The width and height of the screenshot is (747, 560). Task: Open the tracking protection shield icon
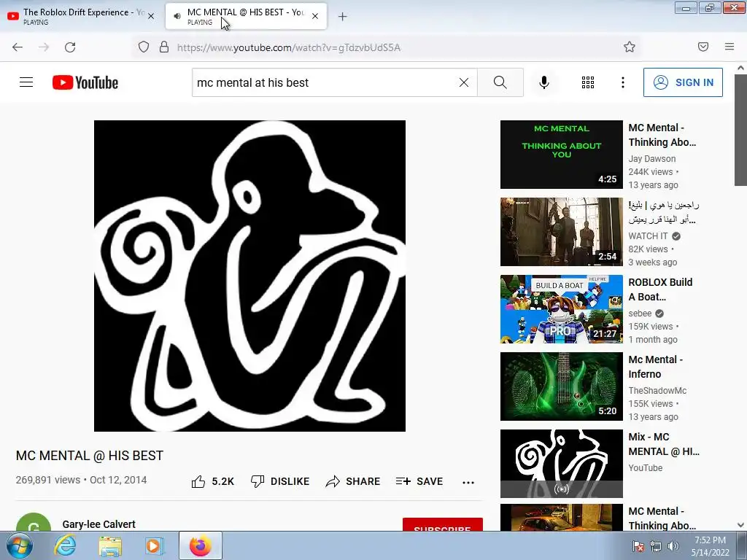click(144, 47)
